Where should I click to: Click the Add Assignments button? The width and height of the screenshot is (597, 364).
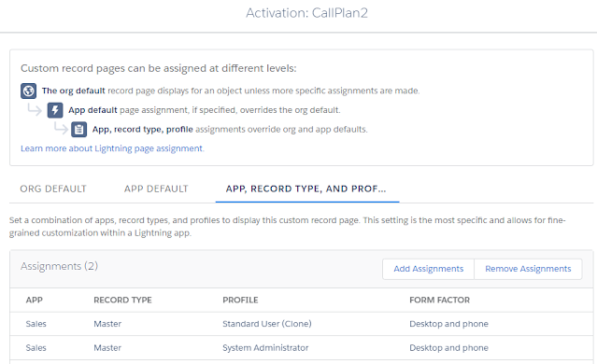click(428, 269)
